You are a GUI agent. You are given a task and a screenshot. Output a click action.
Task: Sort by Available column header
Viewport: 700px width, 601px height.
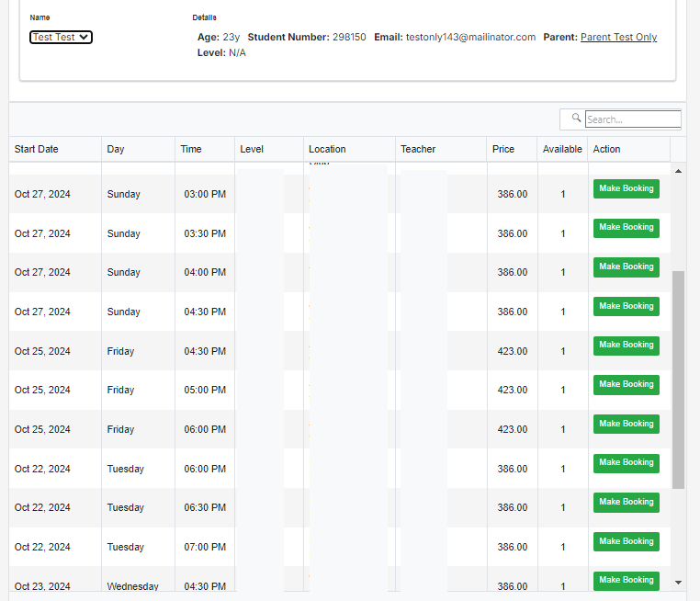pyautogui.click(x=562, y=149)
